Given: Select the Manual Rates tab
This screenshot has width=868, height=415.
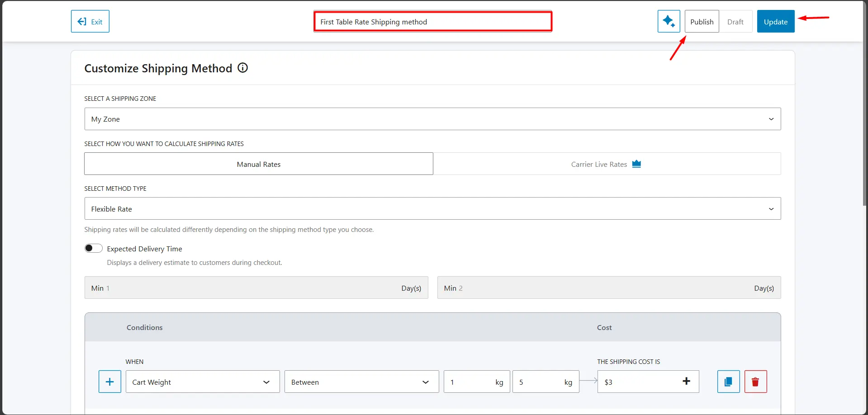Looking at the screenshot, I should pyautogui.click(x=258, y=164).
